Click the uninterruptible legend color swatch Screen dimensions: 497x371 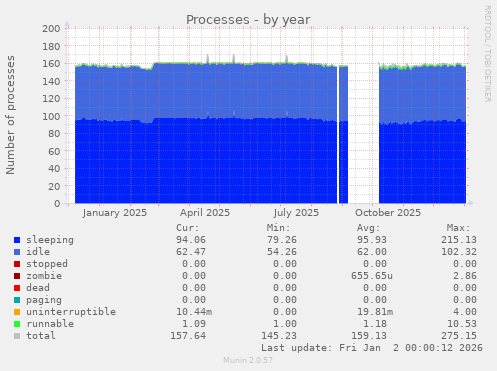[17, 312]
